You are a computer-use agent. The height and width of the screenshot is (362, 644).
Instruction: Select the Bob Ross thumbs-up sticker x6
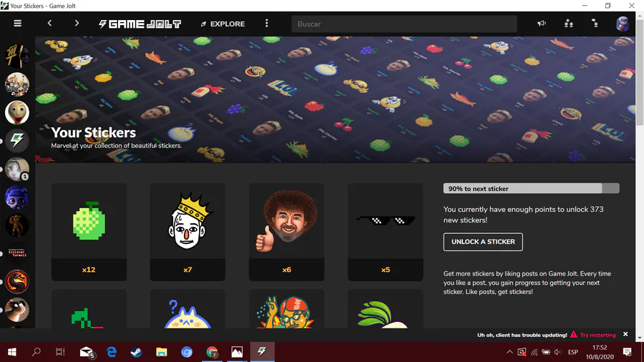286,232
